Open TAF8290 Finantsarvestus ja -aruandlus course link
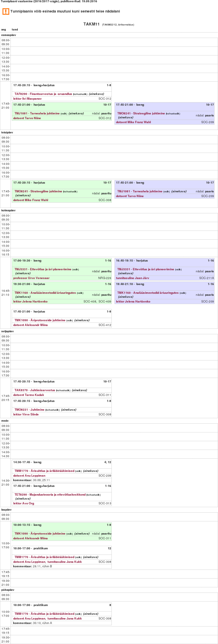Viewport: 218px width, 644px height. 43,94
